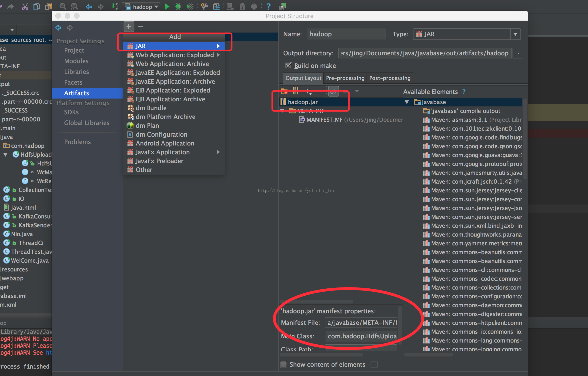
Task: Click the Find magnifier icon in toolbar
Action: point(63,6)
